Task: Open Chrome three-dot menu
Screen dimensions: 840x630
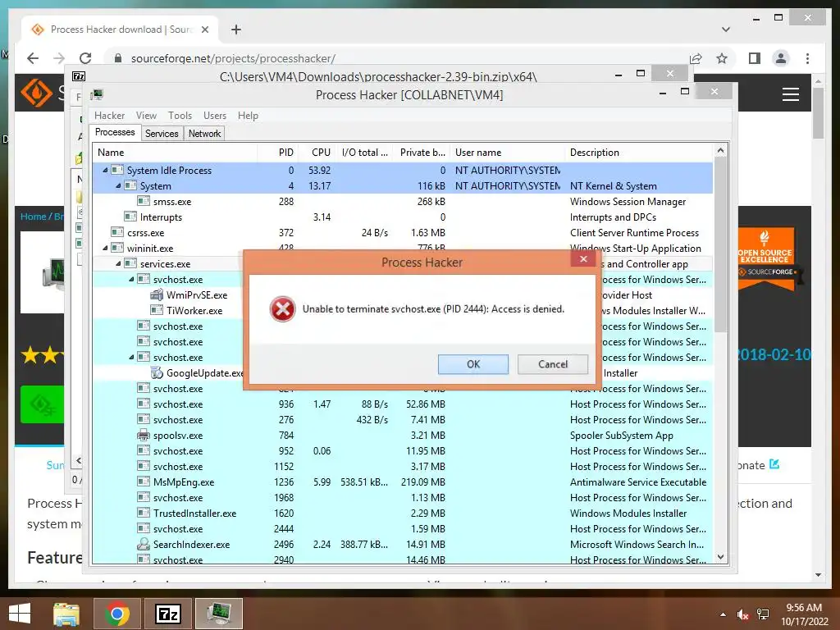Action: [807, 58]
